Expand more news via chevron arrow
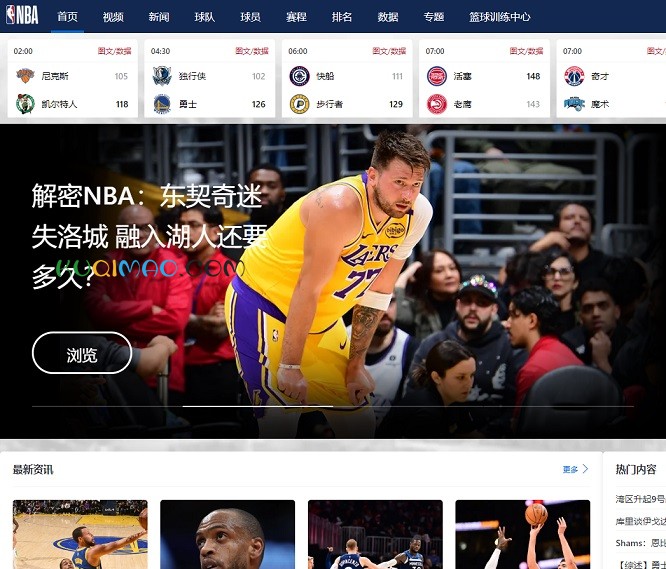 coord(585,469)
